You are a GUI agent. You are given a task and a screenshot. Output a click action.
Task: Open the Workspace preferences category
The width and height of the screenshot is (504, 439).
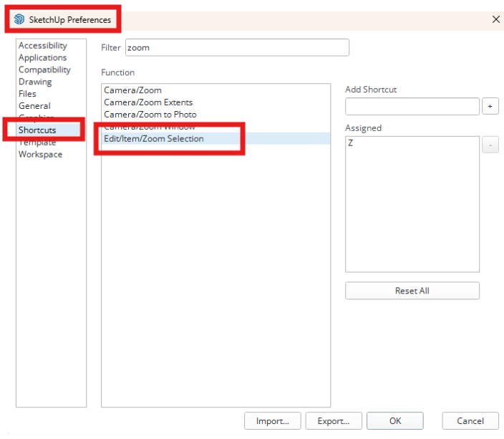pos(41,155)
